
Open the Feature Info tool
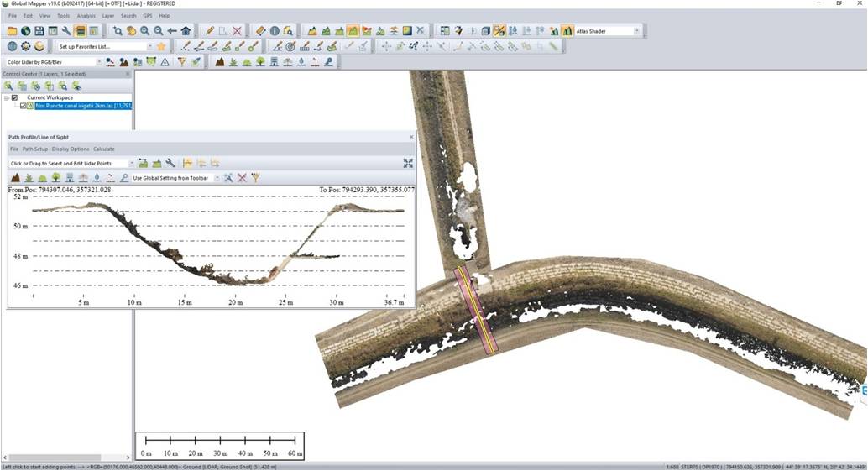(275, 31)
